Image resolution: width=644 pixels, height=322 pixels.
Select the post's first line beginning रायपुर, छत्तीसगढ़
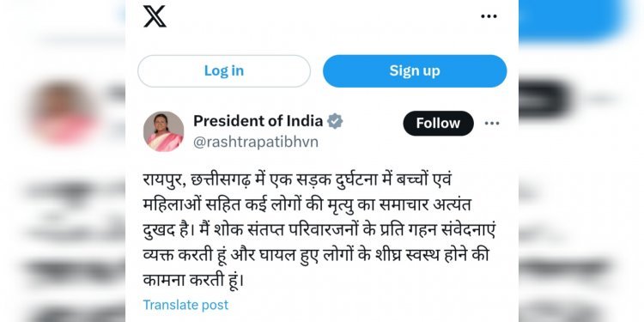(297, 180)
